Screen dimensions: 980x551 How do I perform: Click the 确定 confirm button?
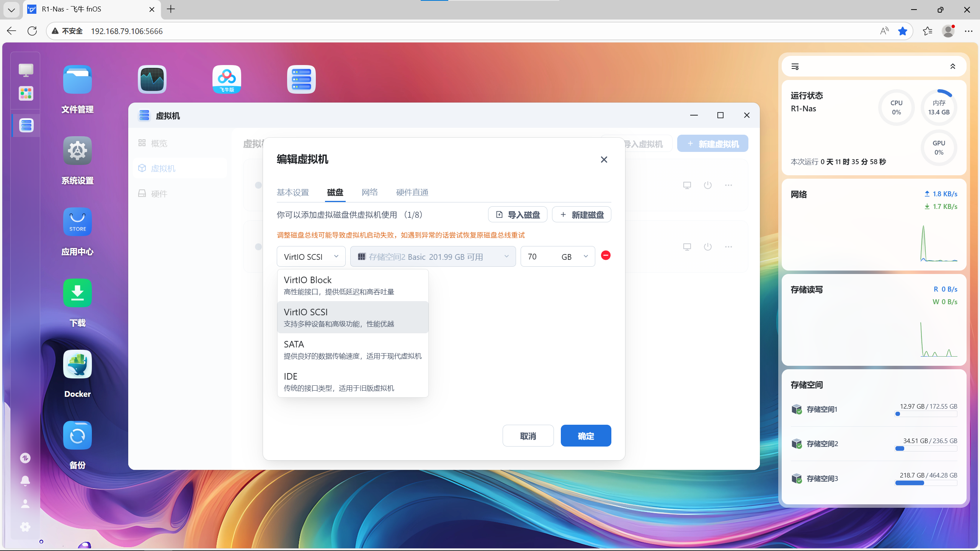586,436
